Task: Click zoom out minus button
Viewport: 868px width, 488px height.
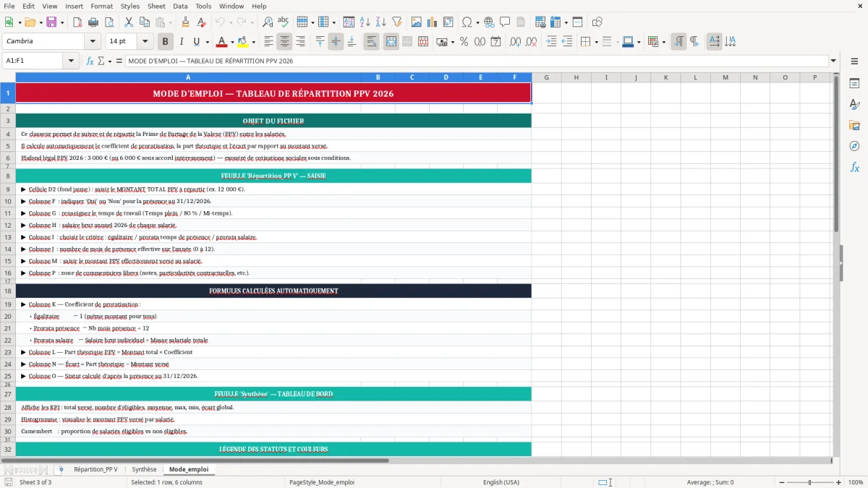Action: point(780,482)
